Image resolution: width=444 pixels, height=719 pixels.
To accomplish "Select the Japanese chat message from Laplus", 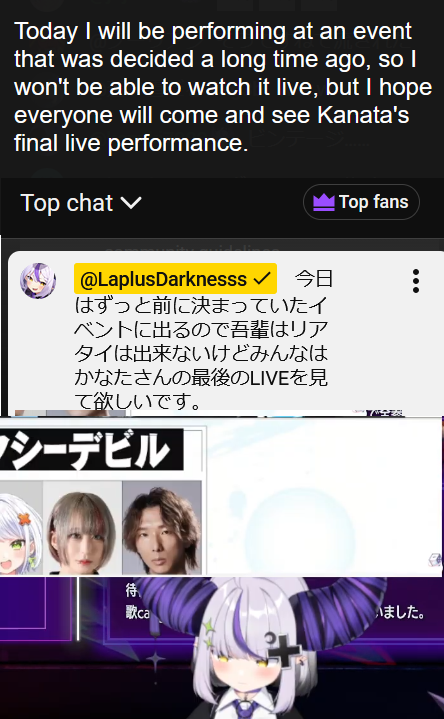I will 202,339.
